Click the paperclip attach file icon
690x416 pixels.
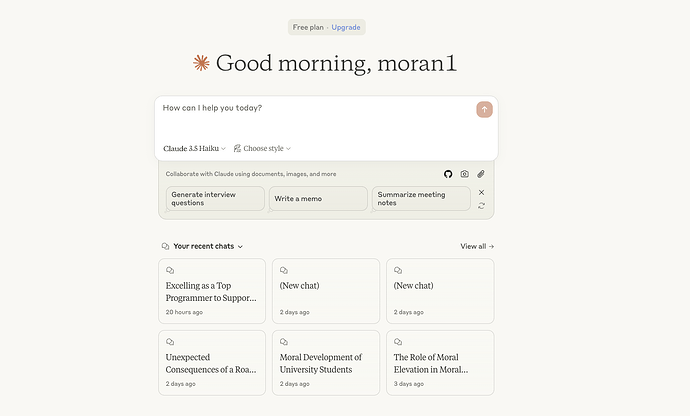point(481,174)
